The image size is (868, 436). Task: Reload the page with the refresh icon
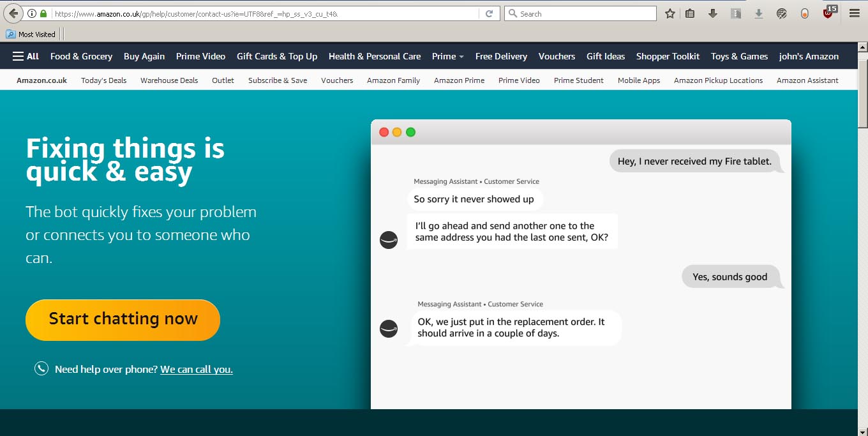click(x=489, y=13)
